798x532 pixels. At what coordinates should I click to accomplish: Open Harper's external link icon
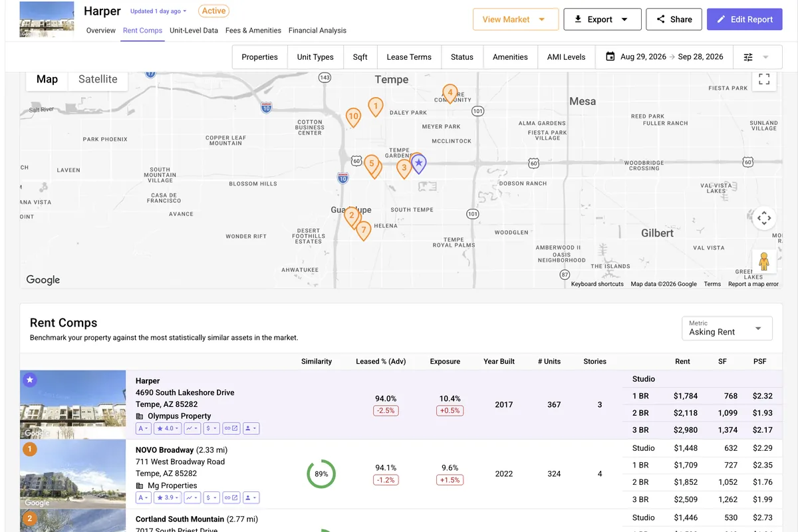point(231,429)
